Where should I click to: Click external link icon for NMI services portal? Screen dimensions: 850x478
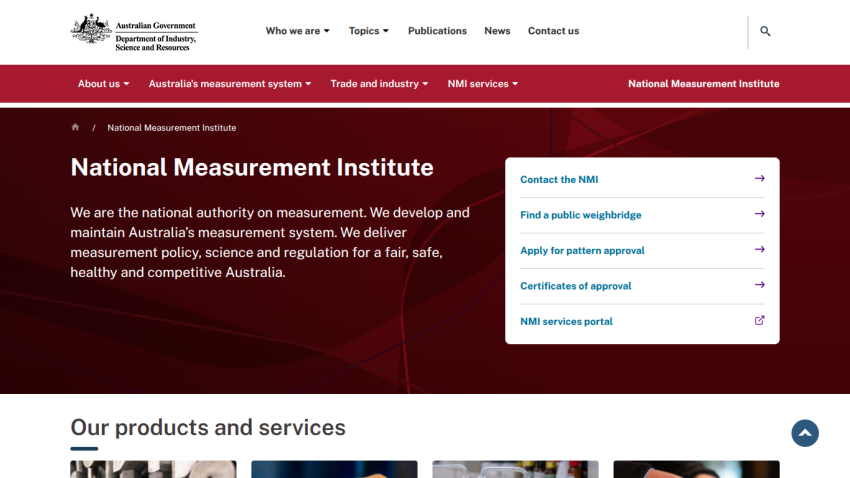click(759, 320)
